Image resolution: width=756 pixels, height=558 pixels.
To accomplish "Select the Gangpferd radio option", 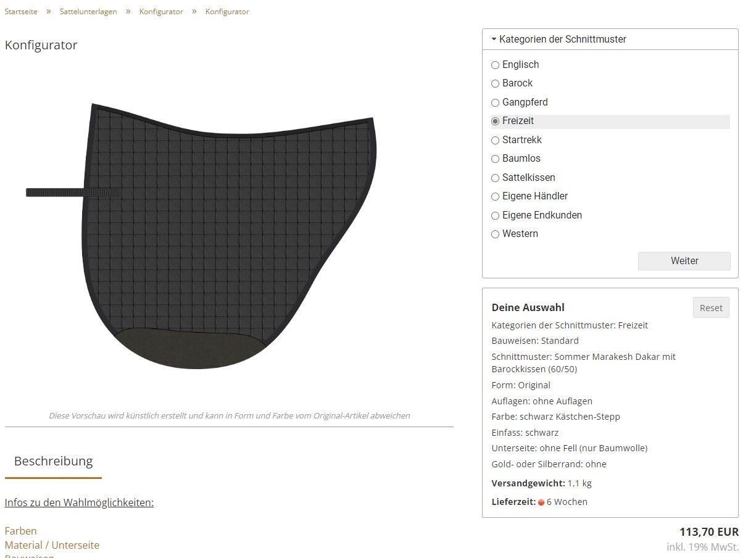I will [x=495, y=102].
